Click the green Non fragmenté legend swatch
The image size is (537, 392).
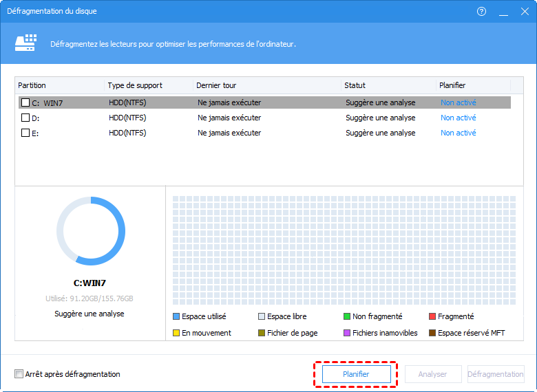[347, 316]
